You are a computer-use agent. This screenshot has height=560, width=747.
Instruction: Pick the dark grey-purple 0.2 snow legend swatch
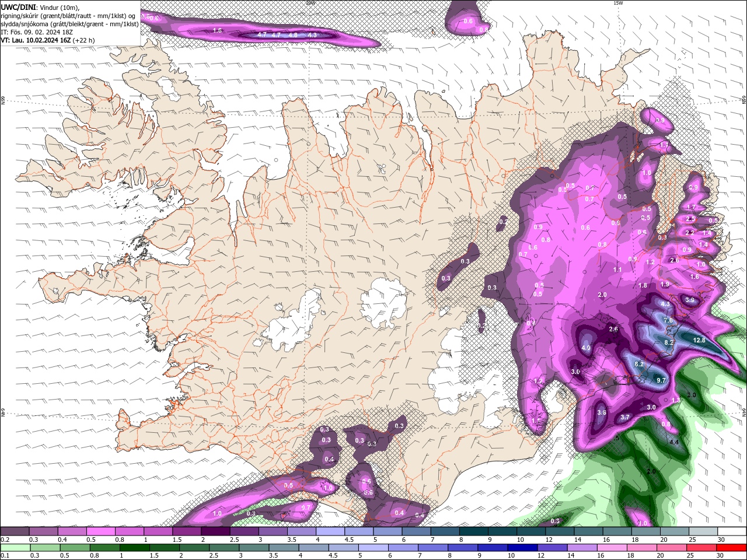[15, 531]
